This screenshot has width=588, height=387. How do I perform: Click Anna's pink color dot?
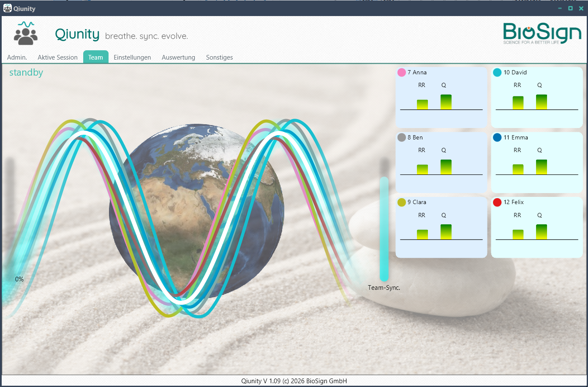coord(402,73)
